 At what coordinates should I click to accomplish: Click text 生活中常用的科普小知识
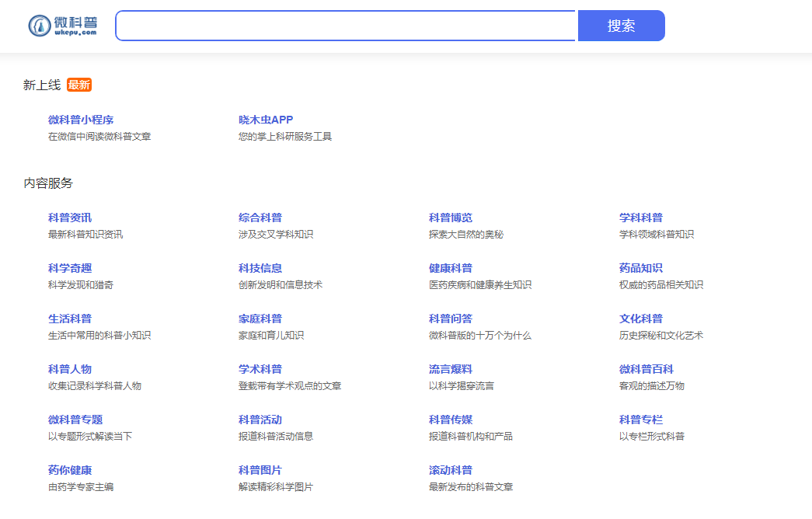click(x=99, y=336)
